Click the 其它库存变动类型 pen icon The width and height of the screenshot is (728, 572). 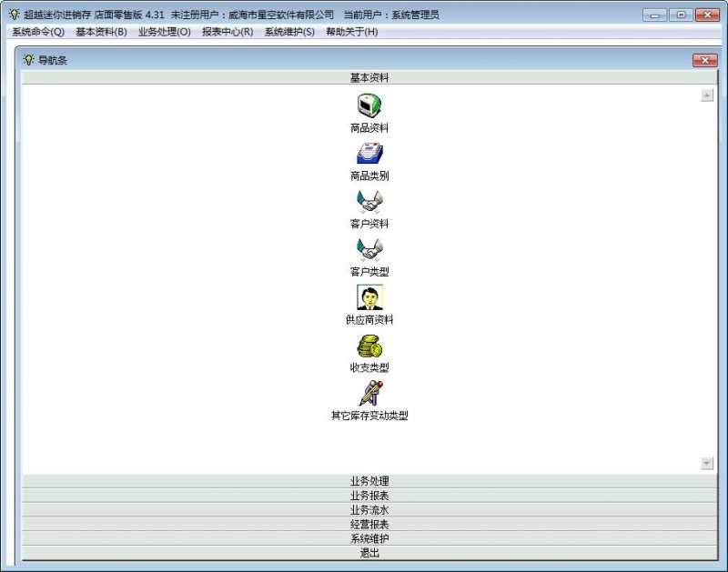[x=369, y=394]
